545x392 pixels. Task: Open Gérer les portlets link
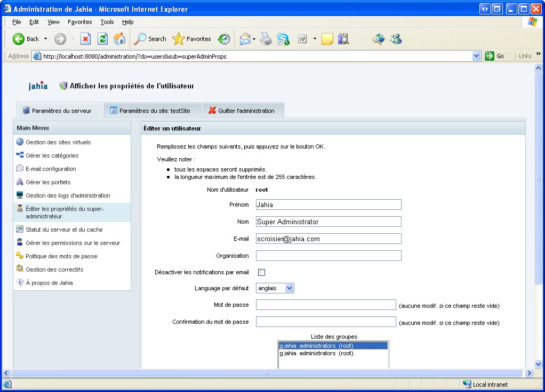point(48,182)
